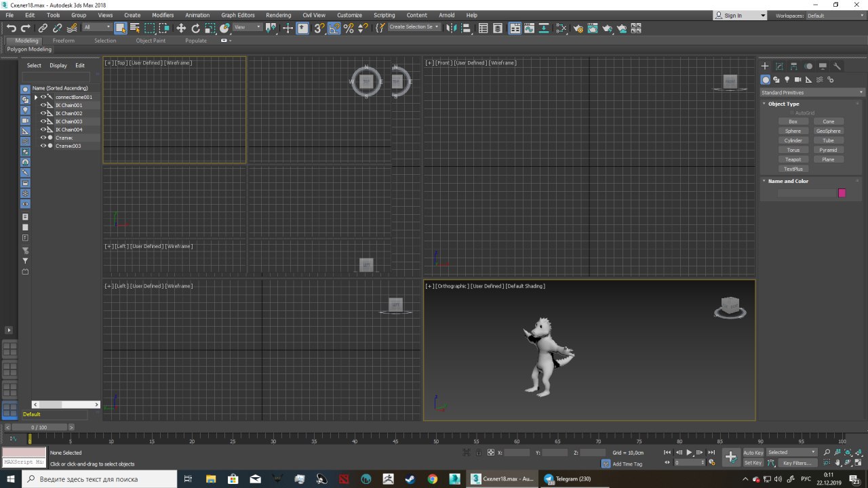The width and height of the screenshot is (868, 488).
Task: Toggle visibility eye for IK Chain002
Action: [43, 113]
